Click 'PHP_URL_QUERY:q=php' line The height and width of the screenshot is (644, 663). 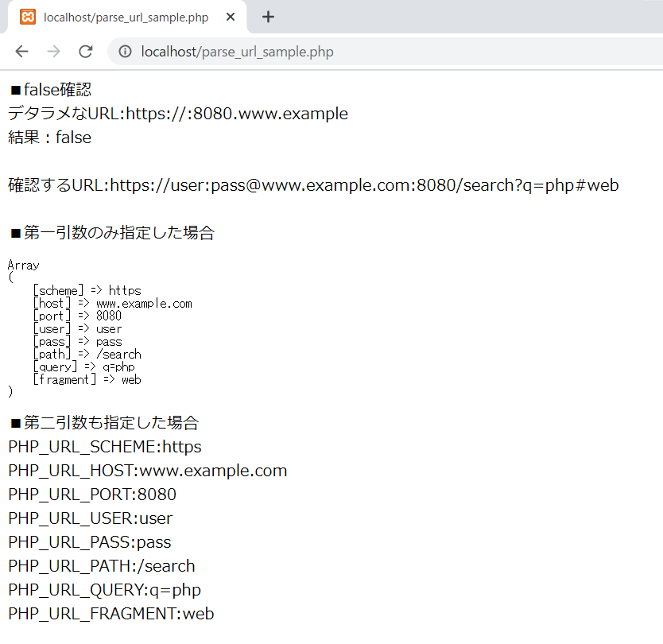tap(104, 590)
